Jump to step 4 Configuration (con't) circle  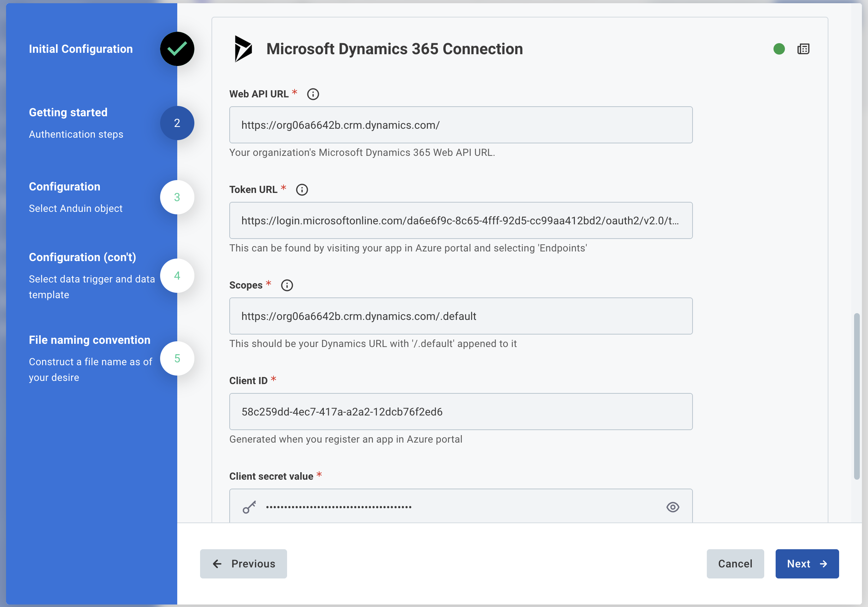(177, 276)
